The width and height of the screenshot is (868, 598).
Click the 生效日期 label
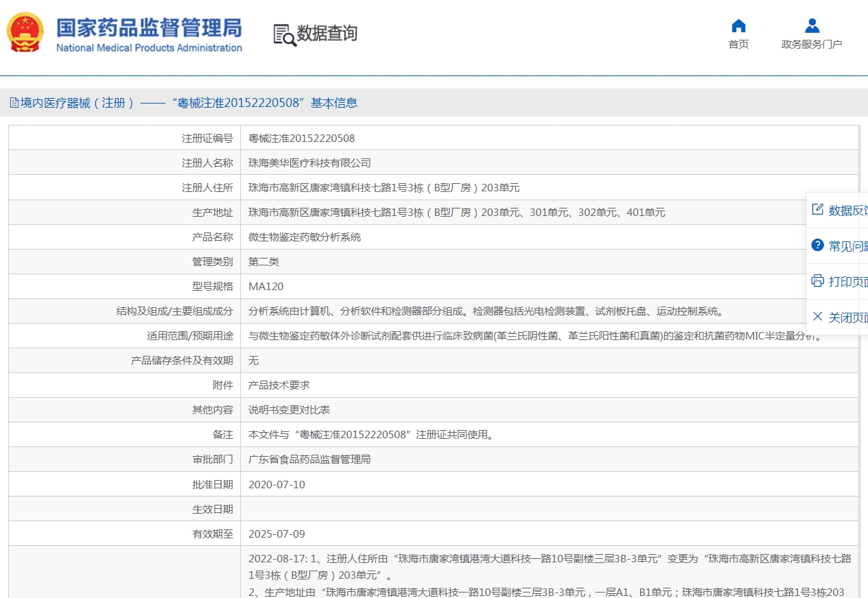point(213,510)
